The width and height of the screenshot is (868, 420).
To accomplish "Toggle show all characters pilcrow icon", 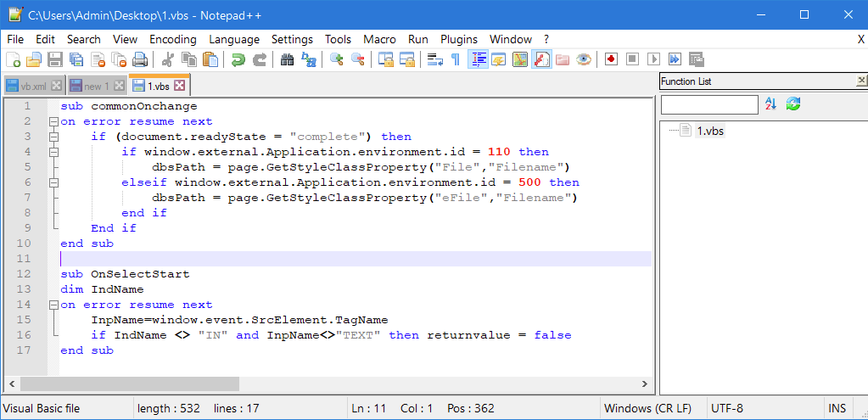I will [456, 59].
